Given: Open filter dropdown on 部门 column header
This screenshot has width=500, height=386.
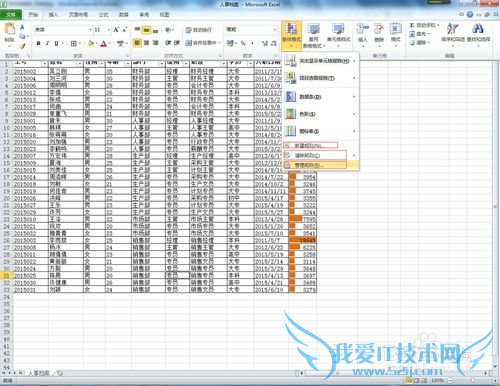Looking at the screenshot, I should (x=161, y=63).
